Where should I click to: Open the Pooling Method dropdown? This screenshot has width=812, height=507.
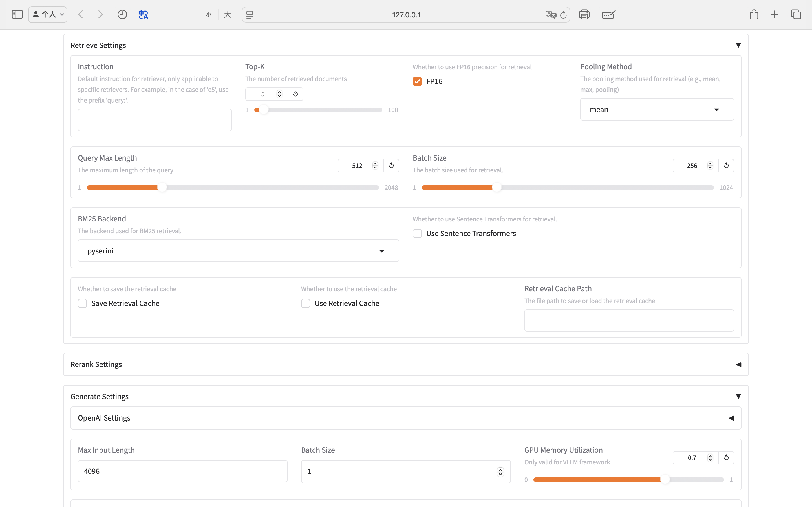tap(657, 110)
